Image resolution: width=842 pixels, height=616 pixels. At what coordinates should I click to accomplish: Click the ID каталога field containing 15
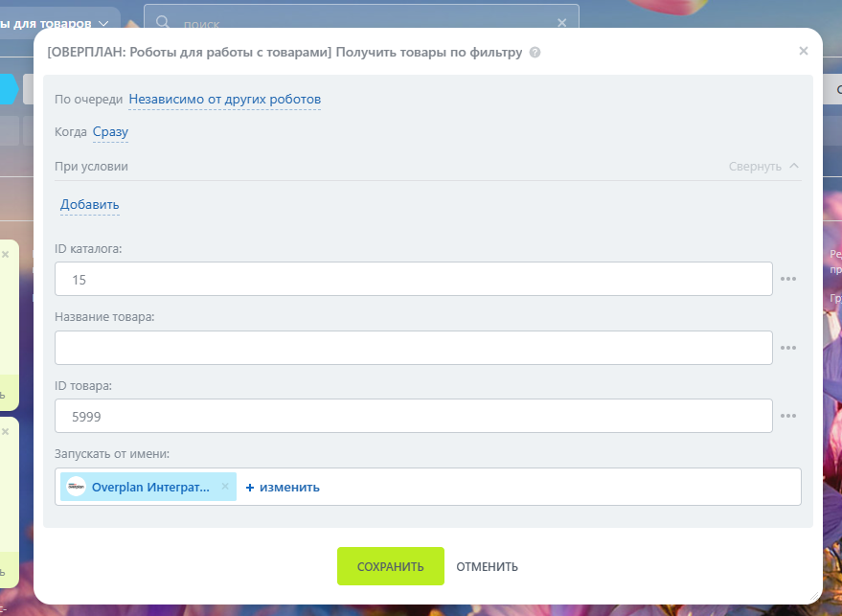click(413, 279)
